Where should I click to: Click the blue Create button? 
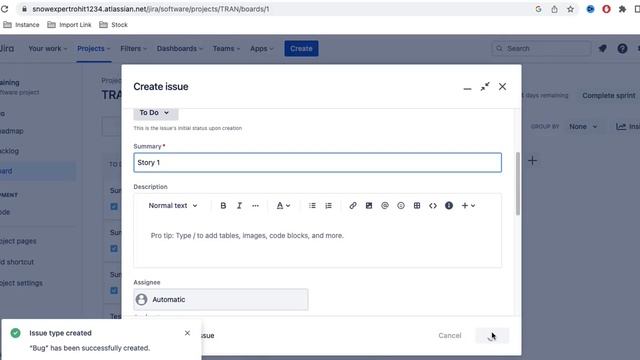pyautogui.click(x=301, y=49)
